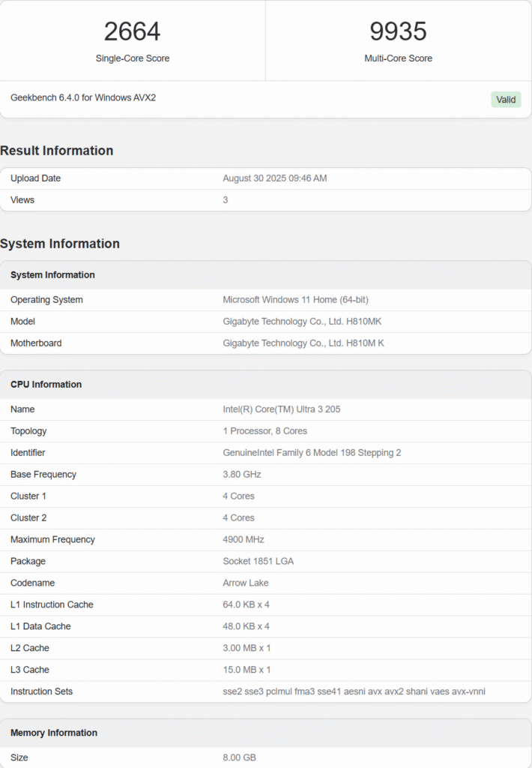This screenshot has height=768, width=532.
Task: Click the upload date value August 30 2025
Action: [274, 178]
